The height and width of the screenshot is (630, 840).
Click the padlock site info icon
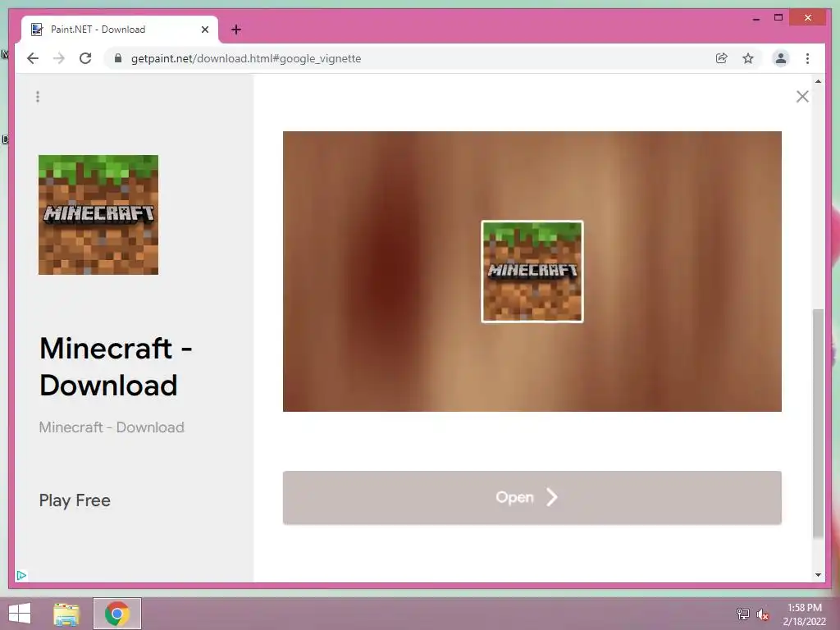pos(118,58)
